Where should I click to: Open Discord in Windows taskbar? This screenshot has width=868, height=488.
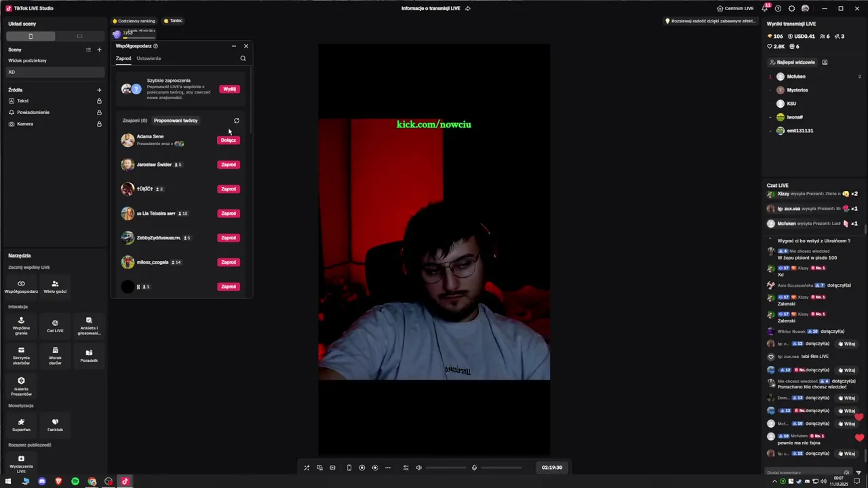point(42,481)
